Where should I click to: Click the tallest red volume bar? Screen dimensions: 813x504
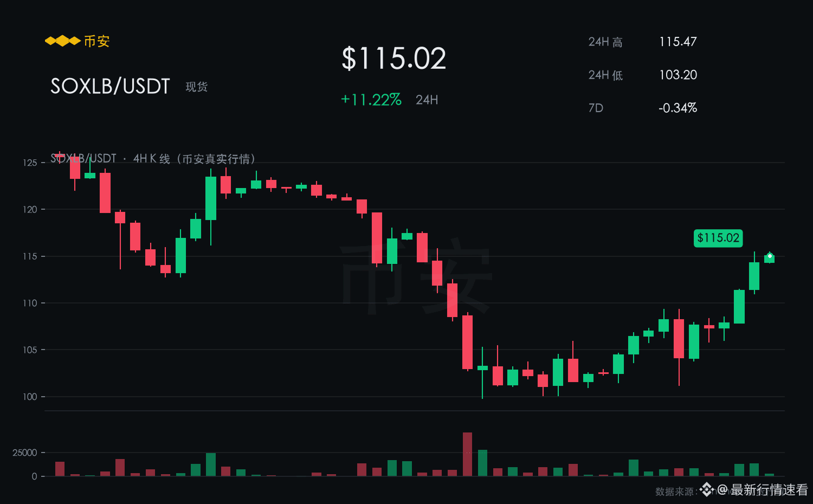click(467, 454)
